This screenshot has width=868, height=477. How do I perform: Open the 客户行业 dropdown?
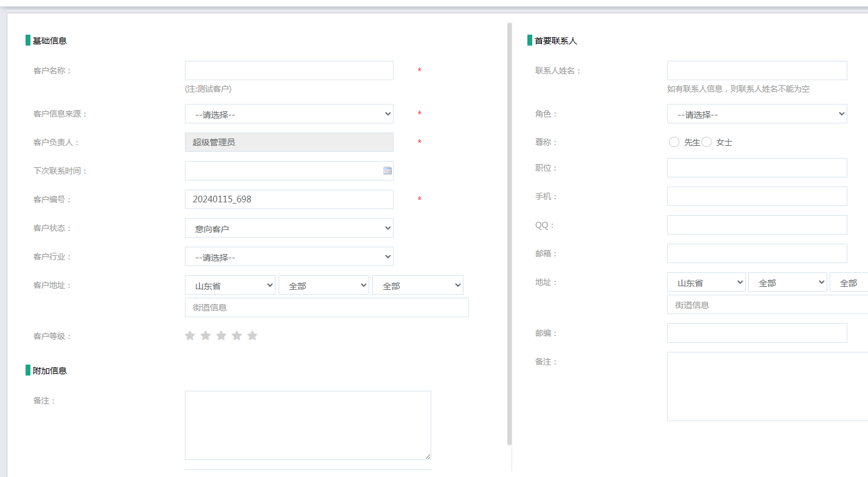(x=289, y=256)
